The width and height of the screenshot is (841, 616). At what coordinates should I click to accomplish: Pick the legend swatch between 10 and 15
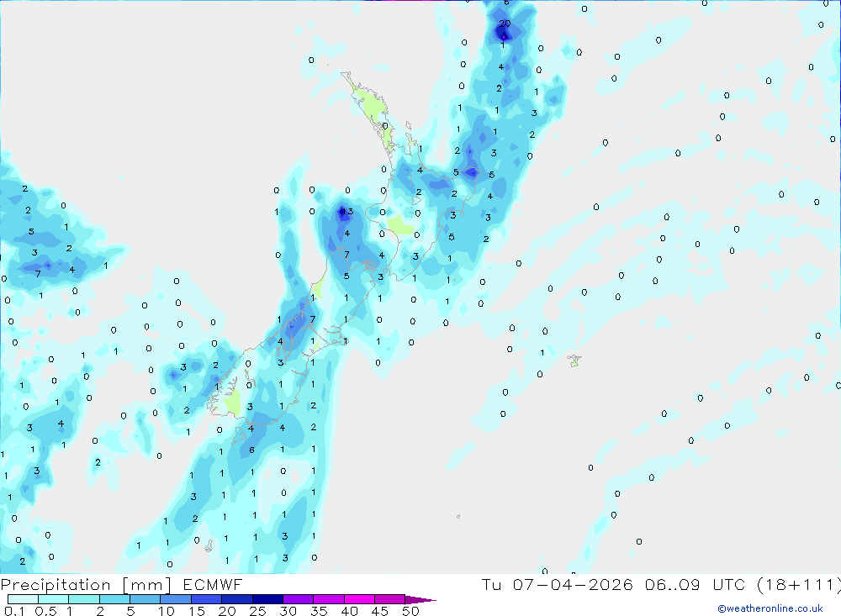point(176,599)
